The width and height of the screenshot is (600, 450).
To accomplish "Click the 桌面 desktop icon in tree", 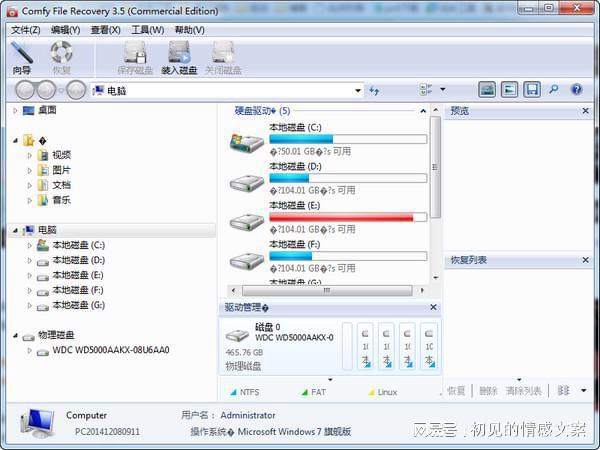I will click(29, 111).
